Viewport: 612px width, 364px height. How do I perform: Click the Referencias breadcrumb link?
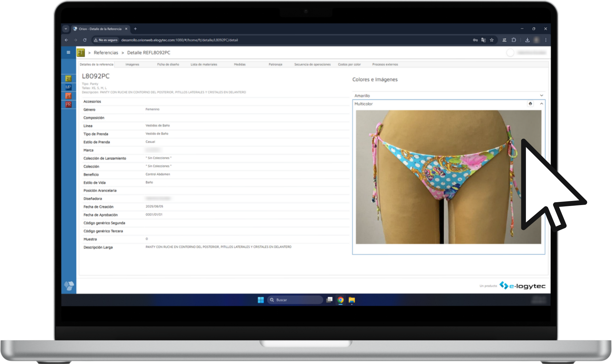point(106,53)
